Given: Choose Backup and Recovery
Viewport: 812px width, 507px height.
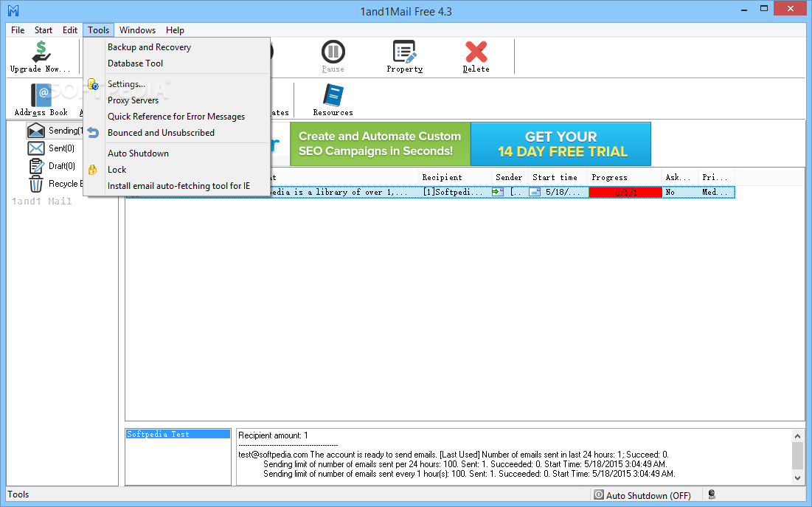Looking at the screenshot, I should (x=177, y=47).
